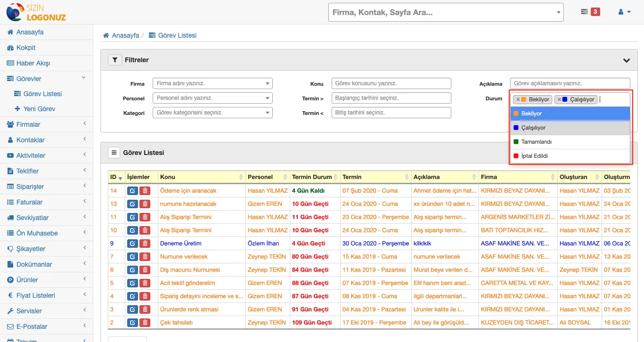Viewport: 644px width, 342px height.
Task: Delete task 6 Diş macunu Numunesi
Action: pos(145,270)
